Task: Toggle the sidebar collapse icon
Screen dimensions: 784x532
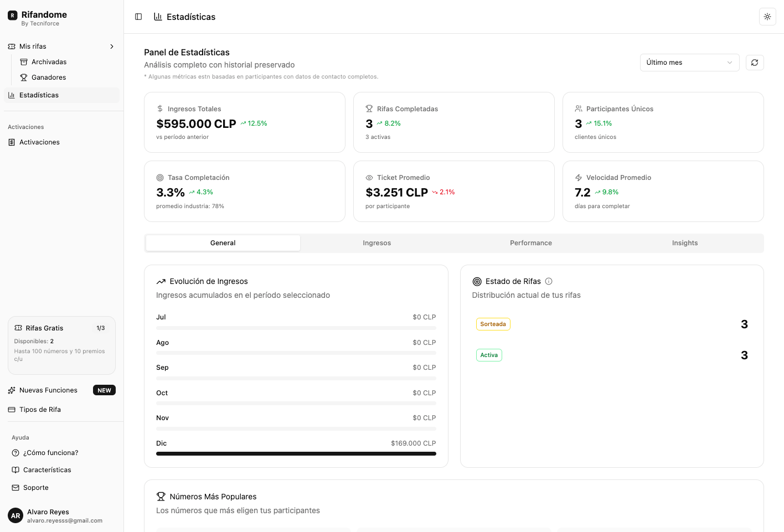Action: 138,17
